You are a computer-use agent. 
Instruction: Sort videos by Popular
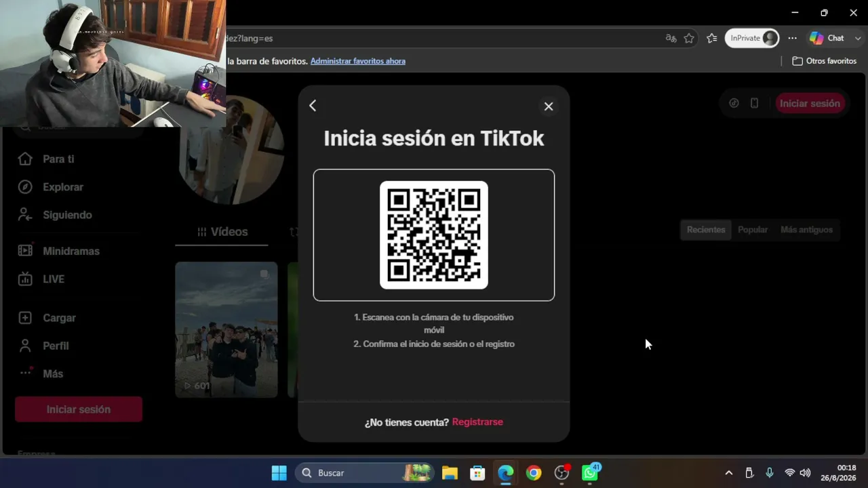click(753, 230)
